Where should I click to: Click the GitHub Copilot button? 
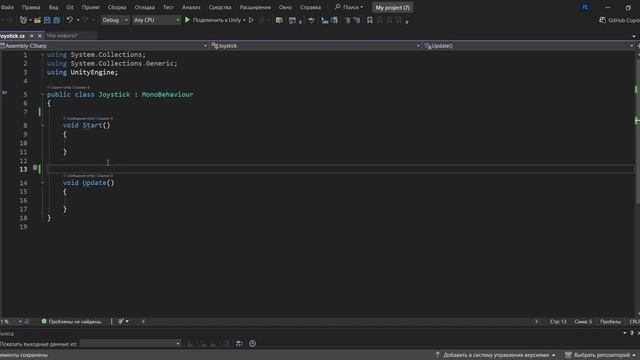pyautogui.click(x=619, y=20)
